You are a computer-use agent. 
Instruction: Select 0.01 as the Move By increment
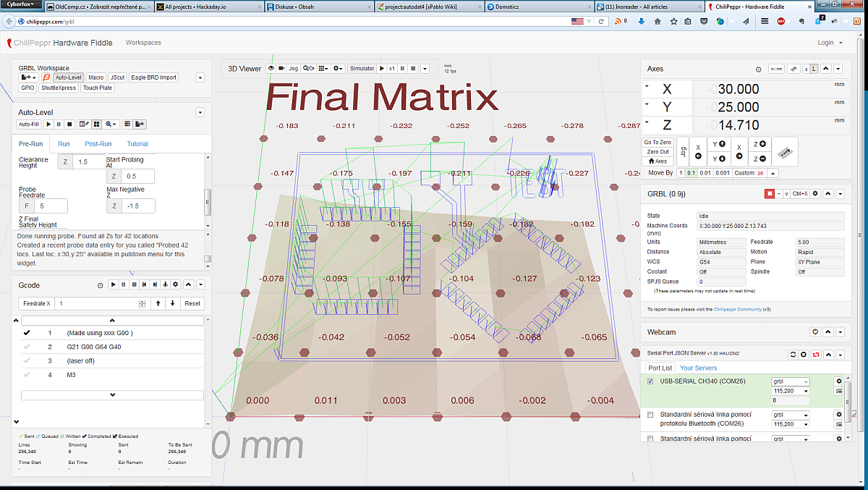click(x=705, y=173)
